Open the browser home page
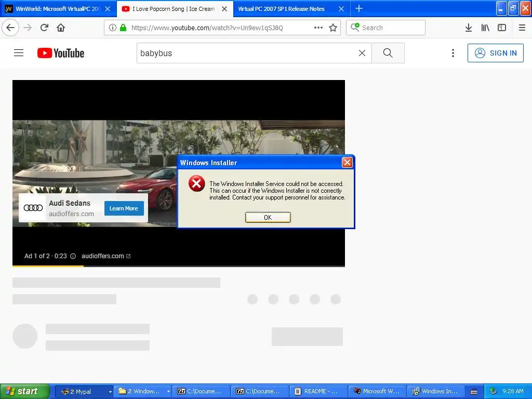This screenshot has width=532, height=399. [x=61, y=28]
